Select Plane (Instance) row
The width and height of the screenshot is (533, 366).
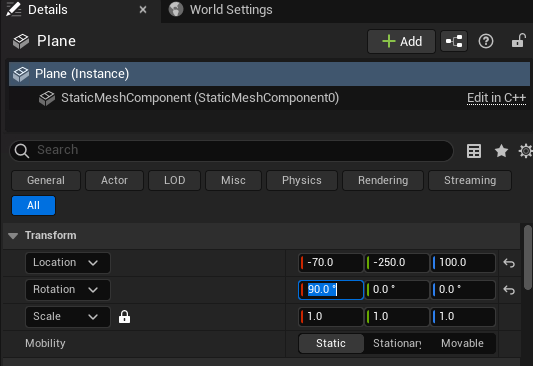(x=269, y=74)
